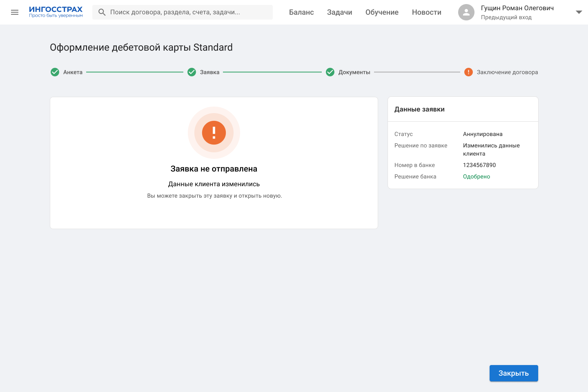588x392 pixels.
Task: Click the Заключение договора warning icon
Action: 468,72
